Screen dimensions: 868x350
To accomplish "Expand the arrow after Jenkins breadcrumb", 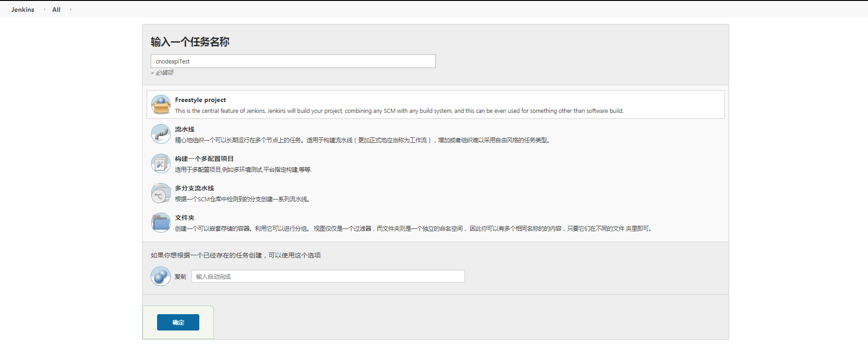I will click(x=44, y=9).
